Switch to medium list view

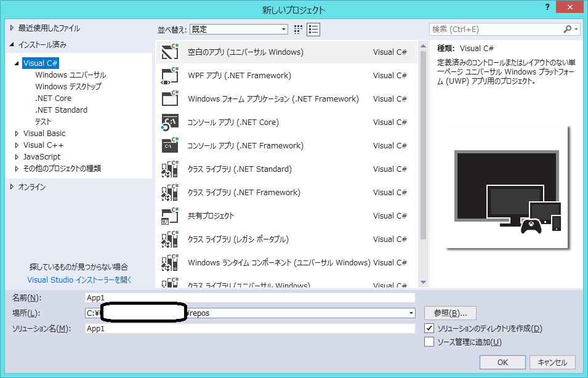point(313,30)
